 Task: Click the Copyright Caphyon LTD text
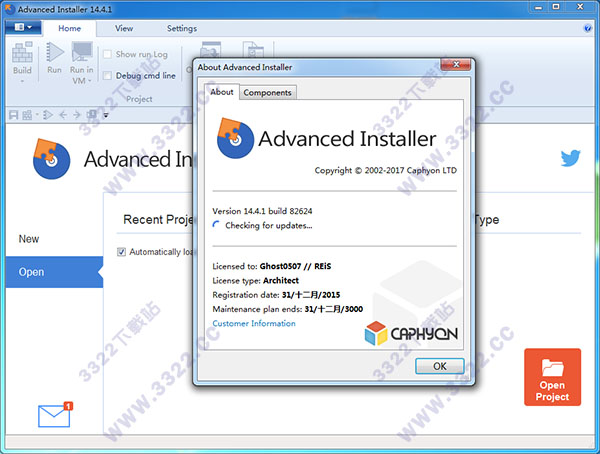coord(386,170)
